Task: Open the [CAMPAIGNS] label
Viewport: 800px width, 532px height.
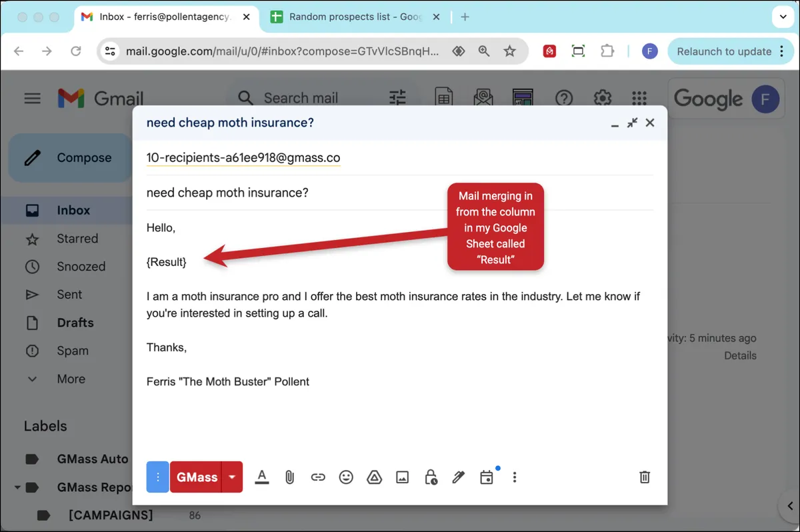Action: pyautogui.click(x=110, y=515)
